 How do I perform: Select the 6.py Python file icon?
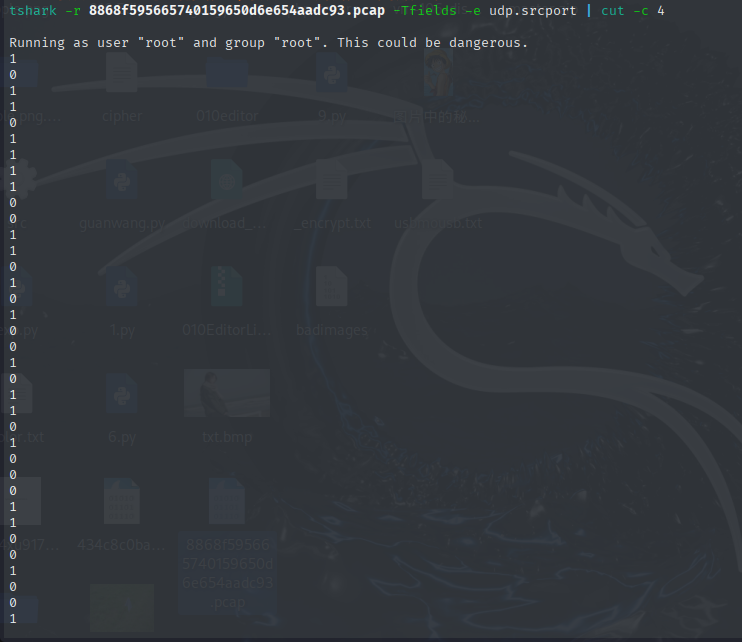click(121, 398)
